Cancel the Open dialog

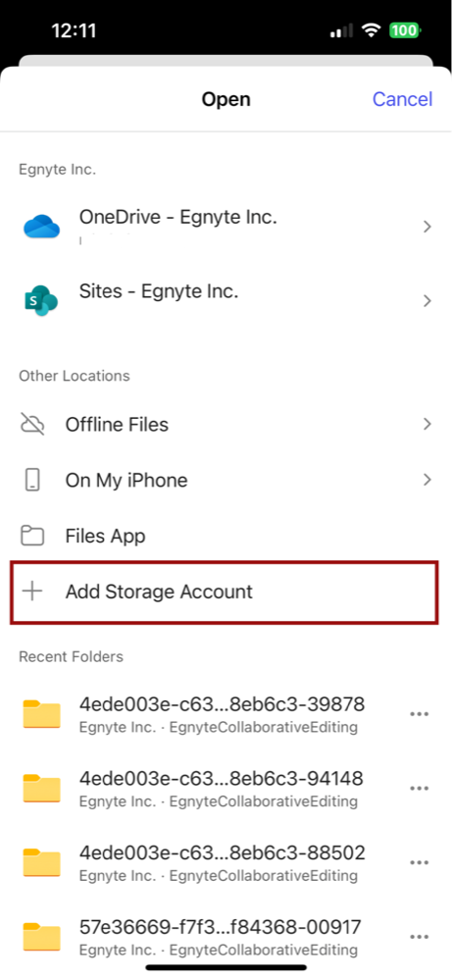coord(403,99)
